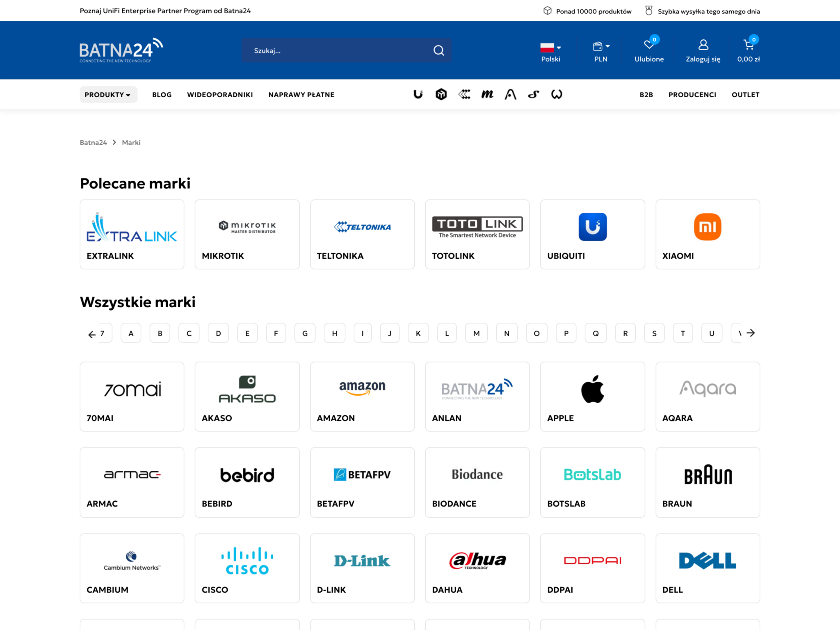The height and width of the screenshot is (630, 840).
Task: Filter brands by letter M
Action: (x=476, y=333)
